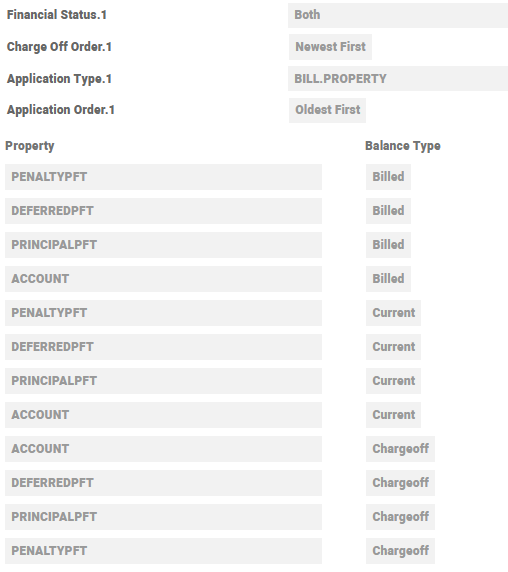This screenshot has width=508, height=572.
Task: Click the Application Type.1 BILL.PROPERTY field
Action: pos(398,79)
